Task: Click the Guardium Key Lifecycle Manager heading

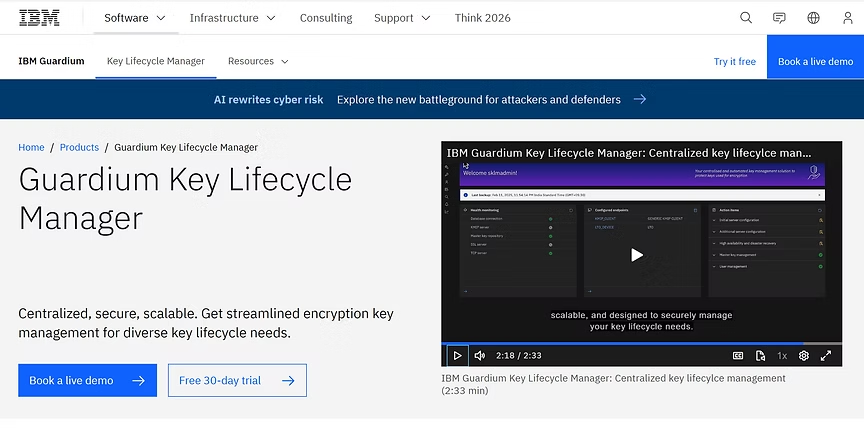Action: pyautogui.click(x=185, y=198)
